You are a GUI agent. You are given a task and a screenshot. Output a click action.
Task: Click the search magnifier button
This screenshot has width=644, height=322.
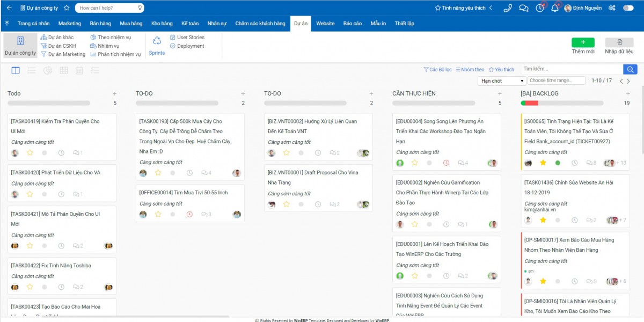pyautogui.click(x=630, y=69)
